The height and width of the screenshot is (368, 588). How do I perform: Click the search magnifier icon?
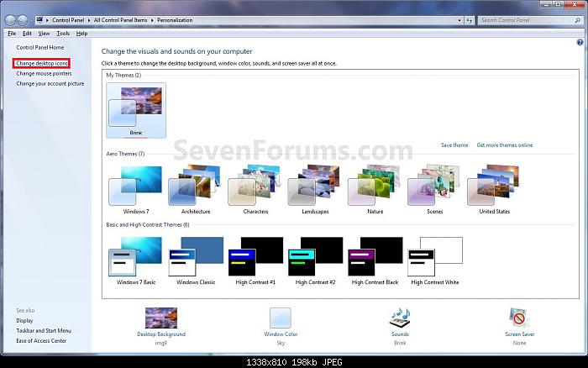pos(578,20)
